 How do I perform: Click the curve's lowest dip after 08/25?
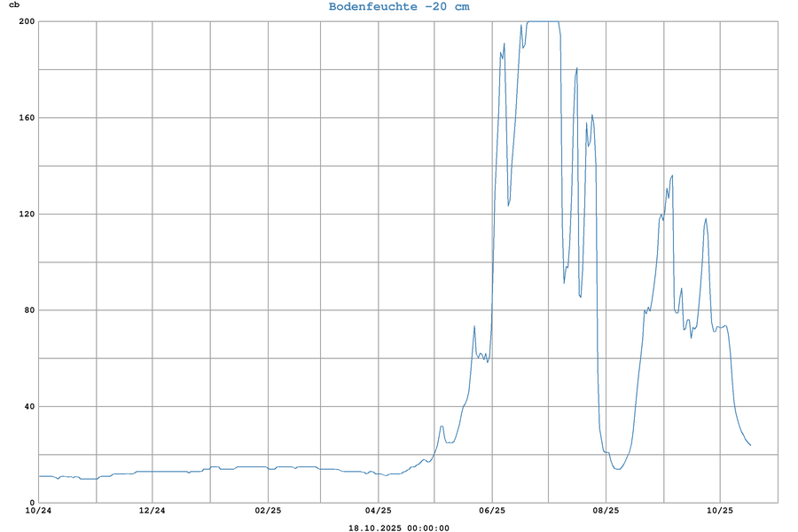619,468
